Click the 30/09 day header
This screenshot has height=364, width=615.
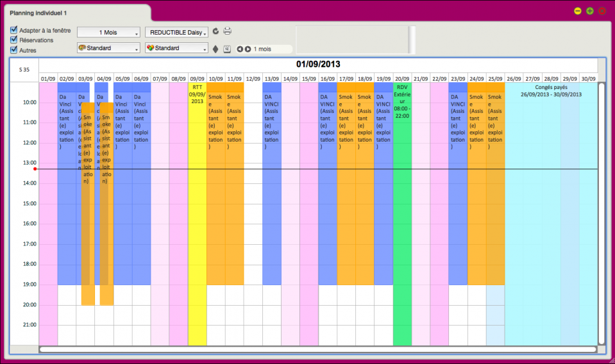point(588,79)
